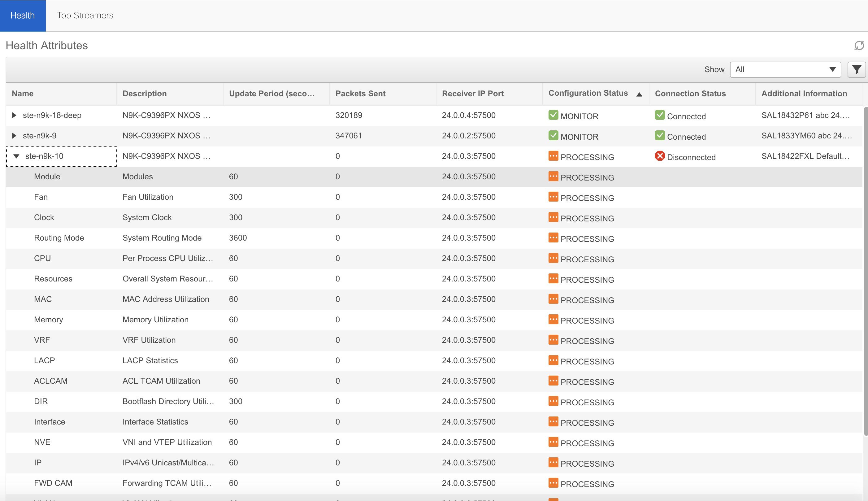Click the filter funnel icon
Viewport: 868px width, 501px height.
[x=856, y=69]
